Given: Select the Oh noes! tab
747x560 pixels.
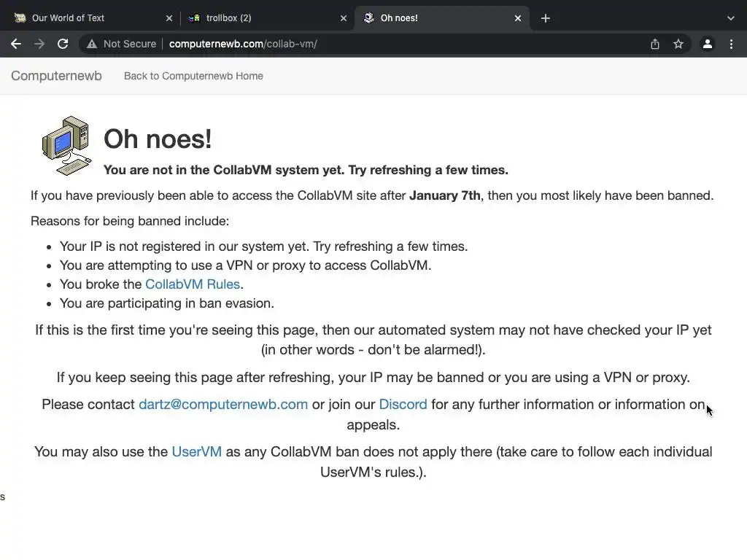Looking at the screenshot, I should [x=441, y=18].
